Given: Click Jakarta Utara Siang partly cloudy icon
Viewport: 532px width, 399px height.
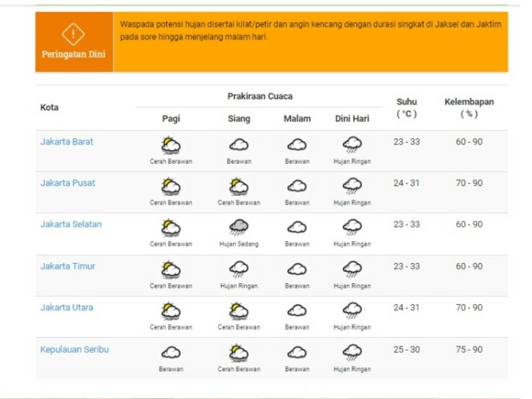Looking at the screenshot, I should (x=239, y=311).
